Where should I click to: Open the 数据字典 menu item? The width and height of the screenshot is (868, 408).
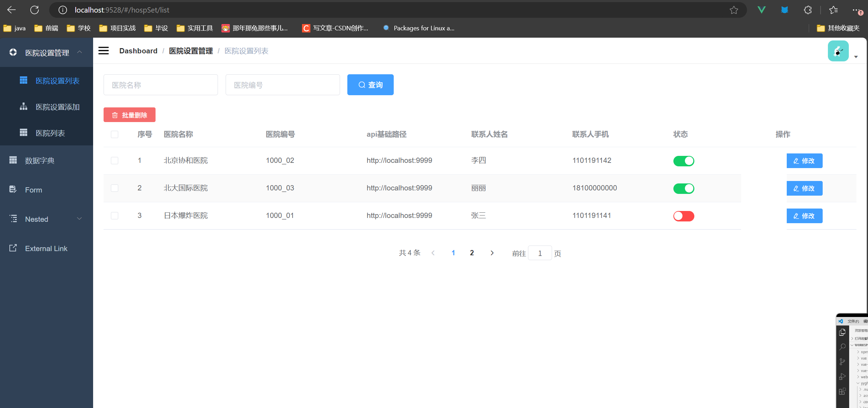click(40, 160)
